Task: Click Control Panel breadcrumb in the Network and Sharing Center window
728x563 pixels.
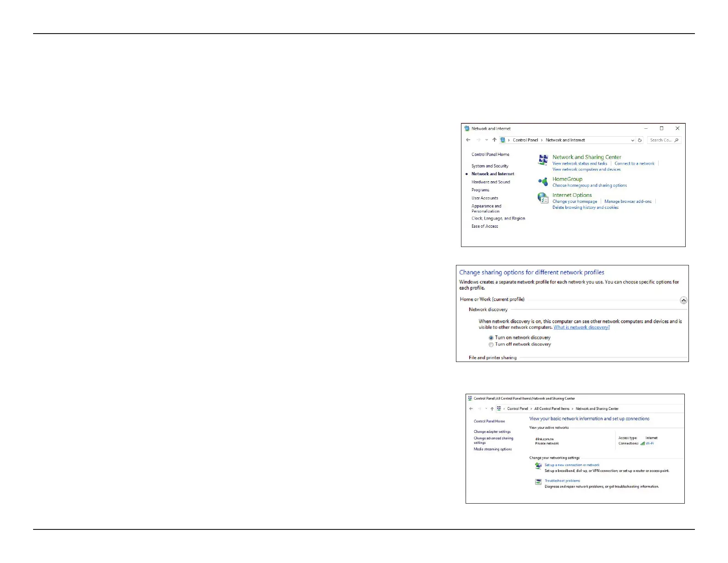Action: (x=518, y=408)
